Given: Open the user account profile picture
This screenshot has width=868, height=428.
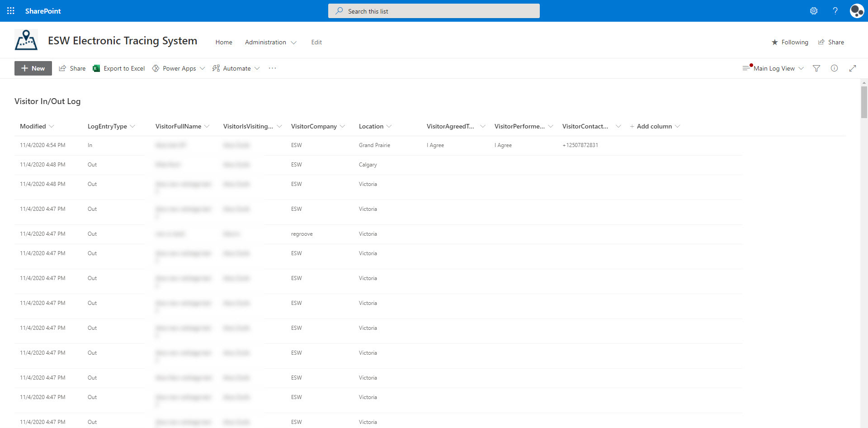Looking at the screenshot, I should click(x=856, y=11).
